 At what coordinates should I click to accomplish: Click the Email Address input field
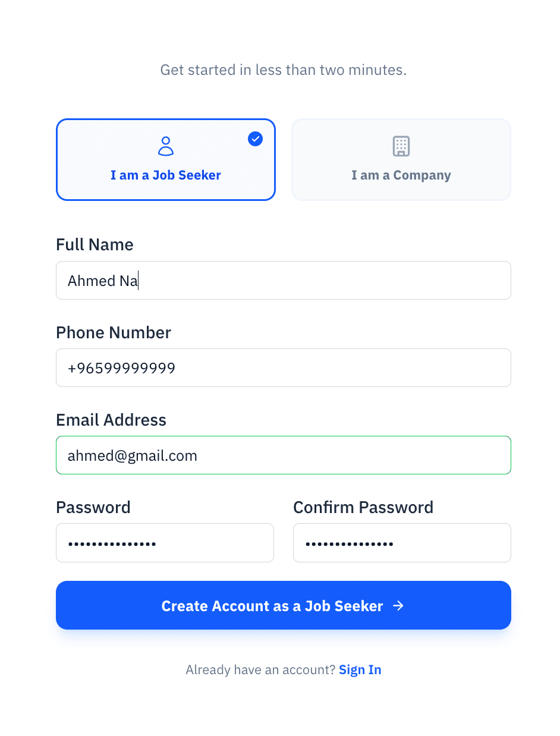pos(283,455)
